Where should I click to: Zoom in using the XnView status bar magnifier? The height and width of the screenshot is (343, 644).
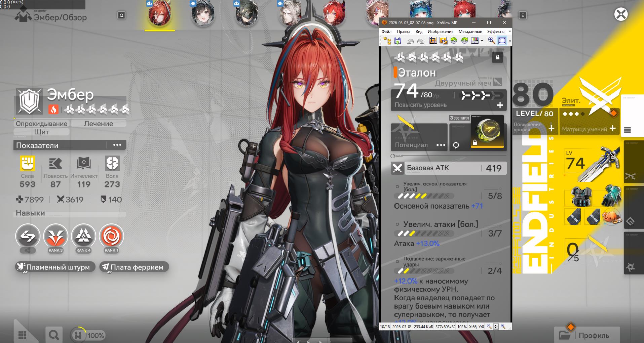[503, 327]
